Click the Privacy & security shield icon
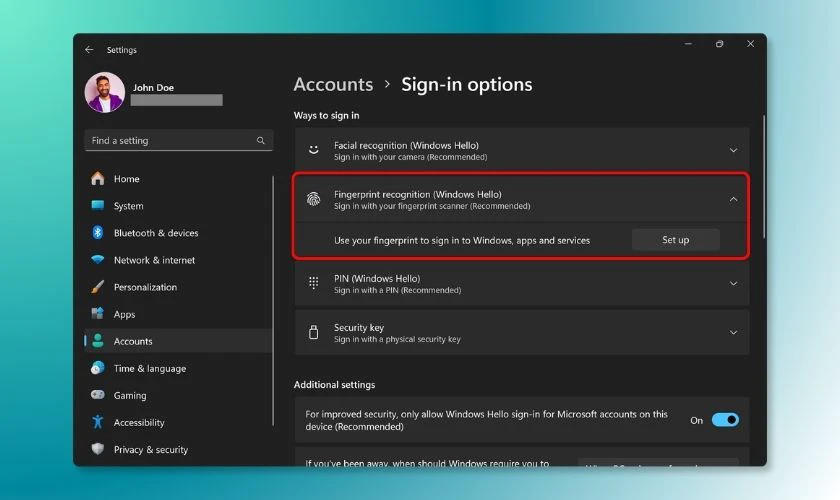This screenshot has width=840, height=500. [98, 449]
